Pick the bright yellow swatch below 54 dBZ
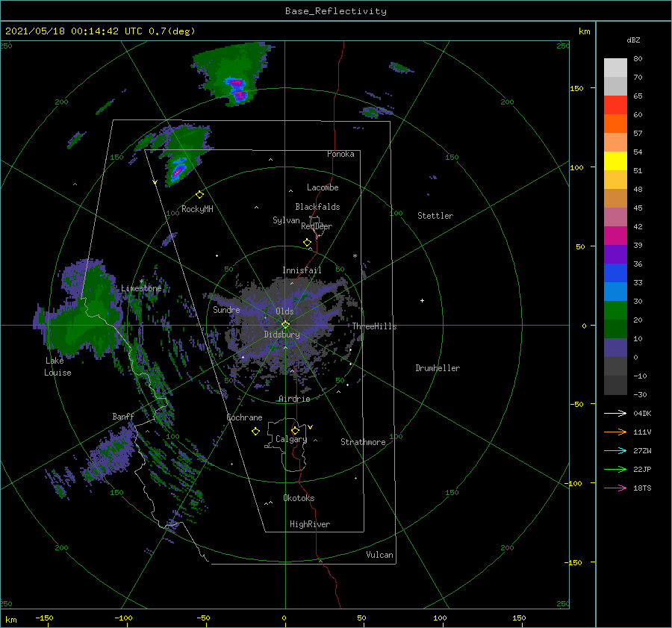The width and height of the screenshot is (672, 628). point(615,161)
